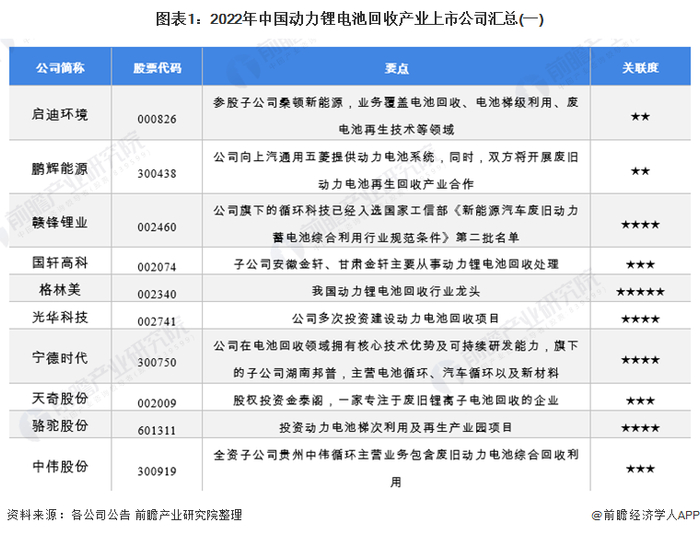700x534 pixels.
Task: Click stock code 002009
Action: coord(157,403)
